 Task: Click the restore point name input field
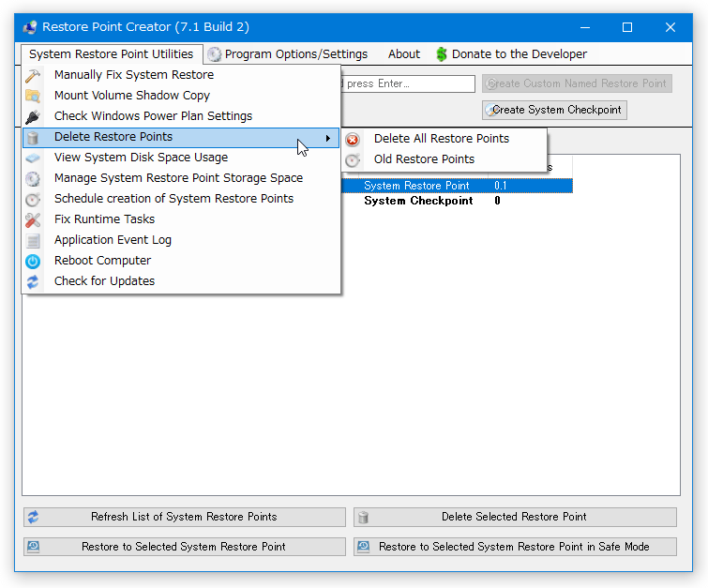pyautogui.click(x=408, y=84)
